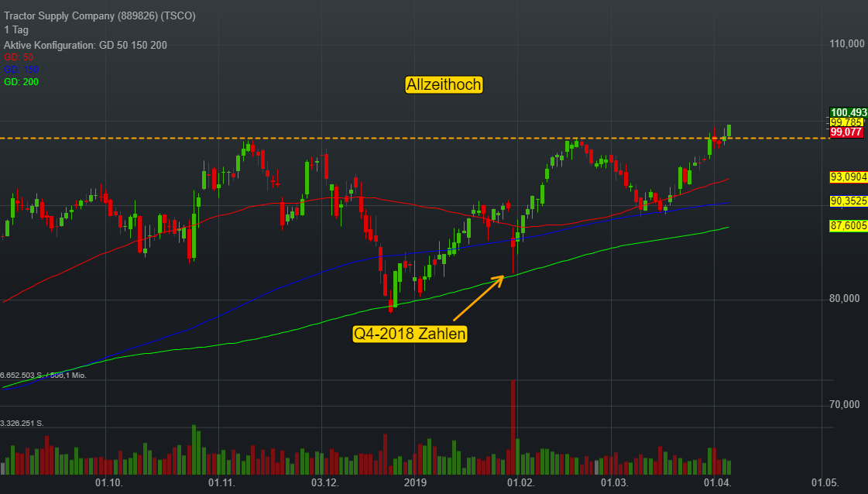868x494 pixels.
Task: Click the 01.03. date axis label
Action: tap(615, 482)
